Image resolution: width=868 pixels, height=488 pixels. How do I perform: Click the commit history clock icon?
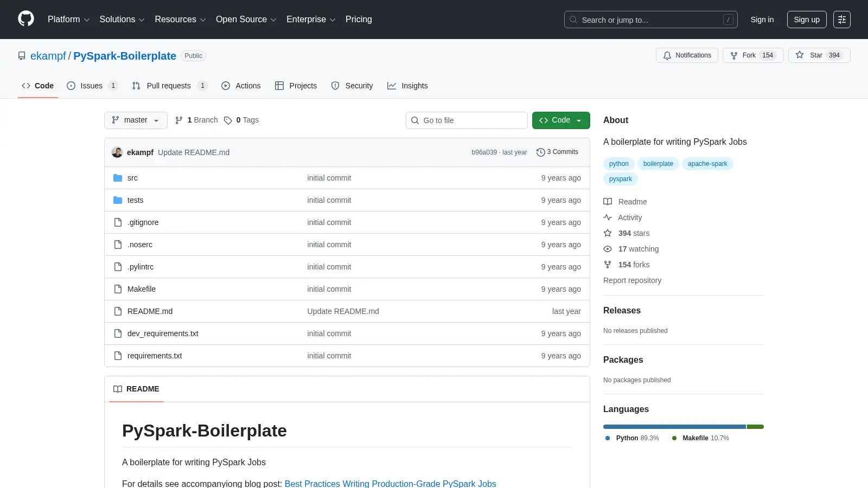(x=540, y=152)
